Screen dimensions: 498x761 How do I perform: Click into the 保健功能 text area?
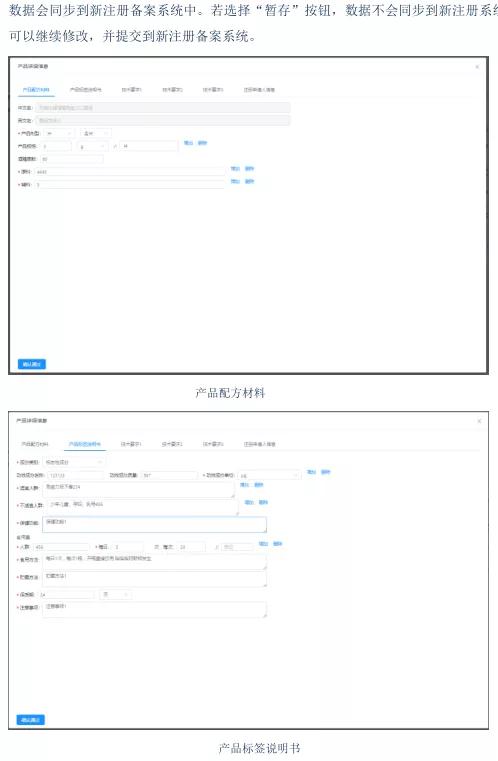[x=154, y=525]
